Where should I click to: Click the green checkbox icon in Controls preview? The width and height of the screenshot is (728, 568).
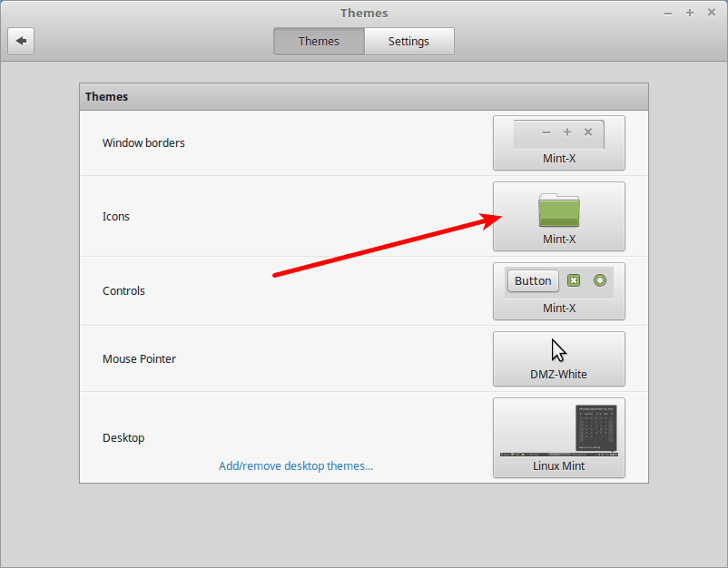click(x=573, y=280)
